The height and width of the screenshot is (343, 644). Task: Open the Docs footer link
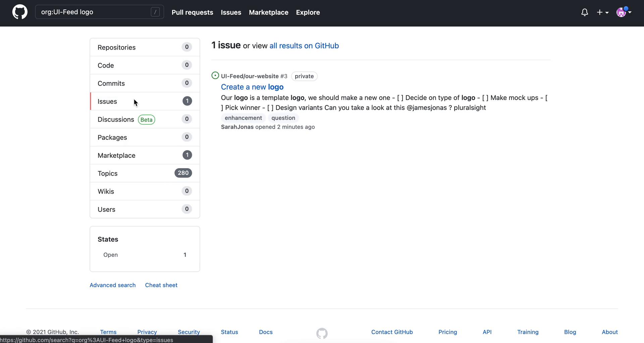(x=266, y=332)
